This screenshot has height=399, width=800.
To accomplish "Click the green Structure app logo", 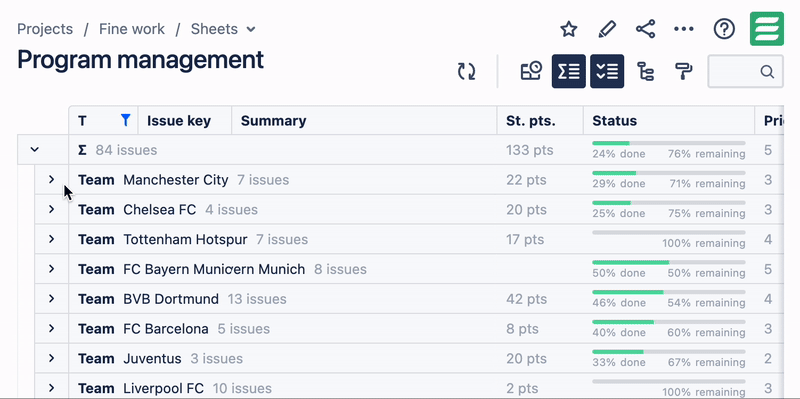I will pyautogui.click(x=767, y=29).
